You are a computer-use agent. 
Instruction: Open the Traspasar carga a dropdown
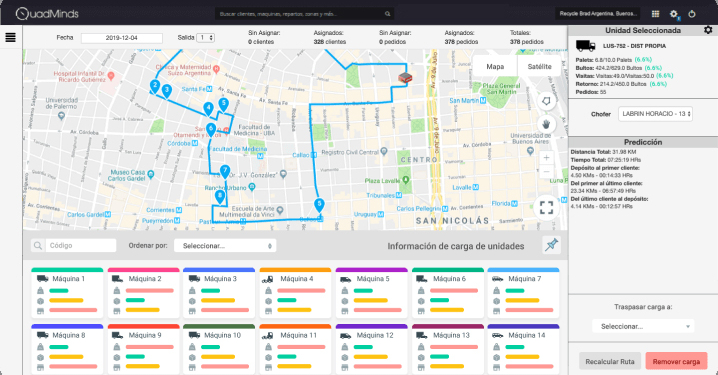(x=643, y=326)
